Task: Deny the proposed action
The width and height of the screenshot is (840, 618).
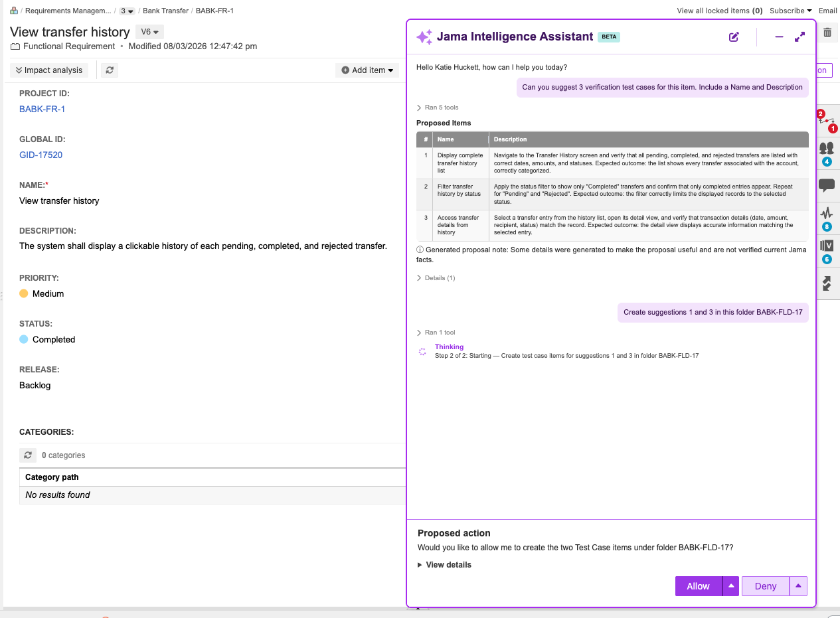Action: pyautogui.click(x=766, y=586)
